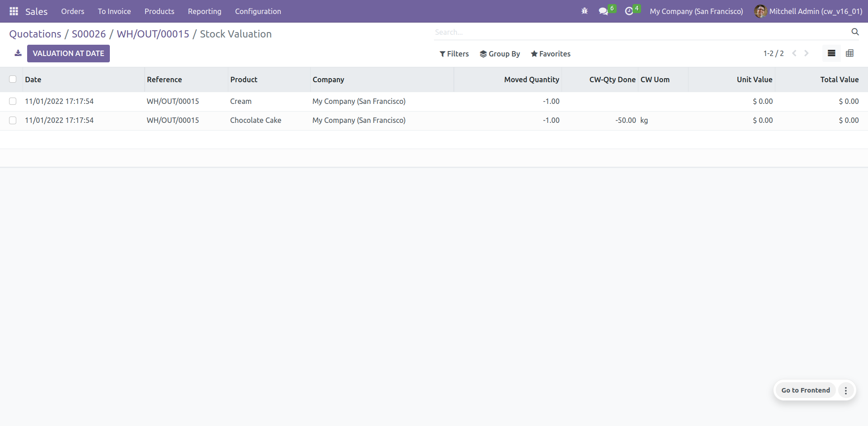Open the Configuration menu

258,11
